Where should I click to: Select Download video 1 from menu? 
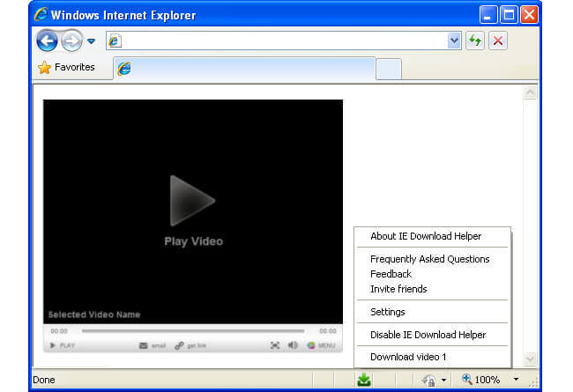pyautogui.click(x=408, y=357)
